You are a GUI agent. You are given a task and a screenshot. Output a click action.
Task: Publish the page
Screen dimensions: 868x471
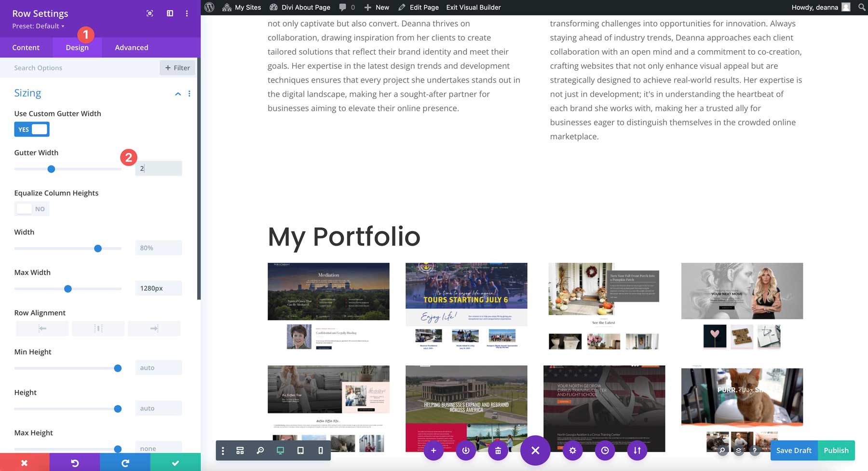pyautogui.click(x=836, y=450)
